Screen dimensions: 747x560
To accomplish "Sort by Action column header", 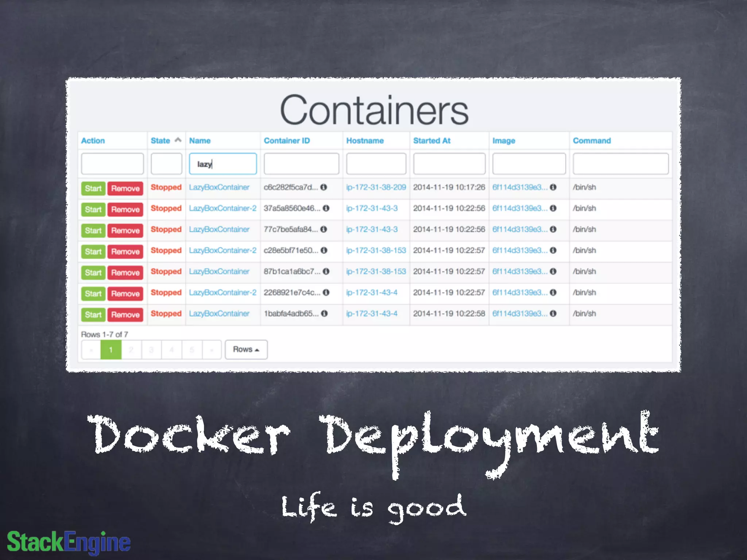I will tap(93, 141).
